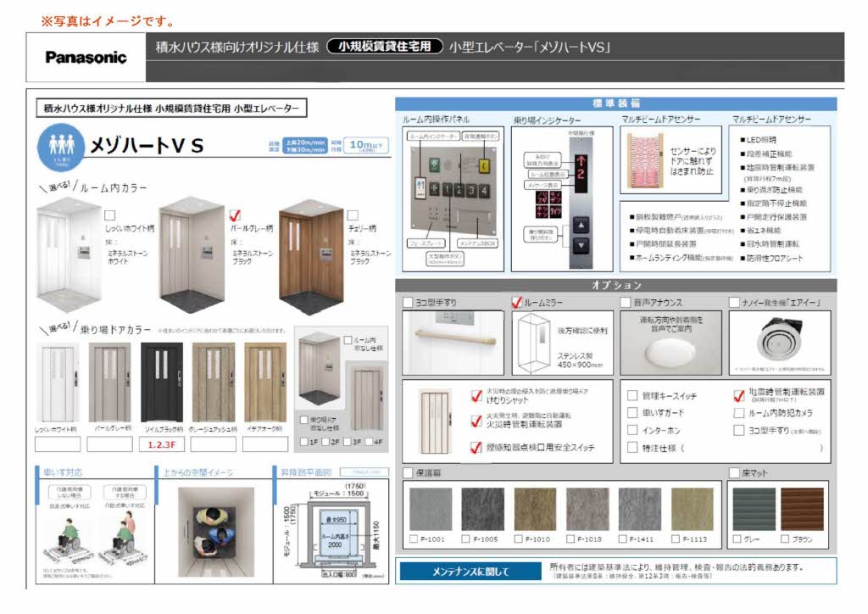Check the 4F floor box
The height and width of the screenshot is (614, 868).
pyautogui.click(x=369, y=442)
